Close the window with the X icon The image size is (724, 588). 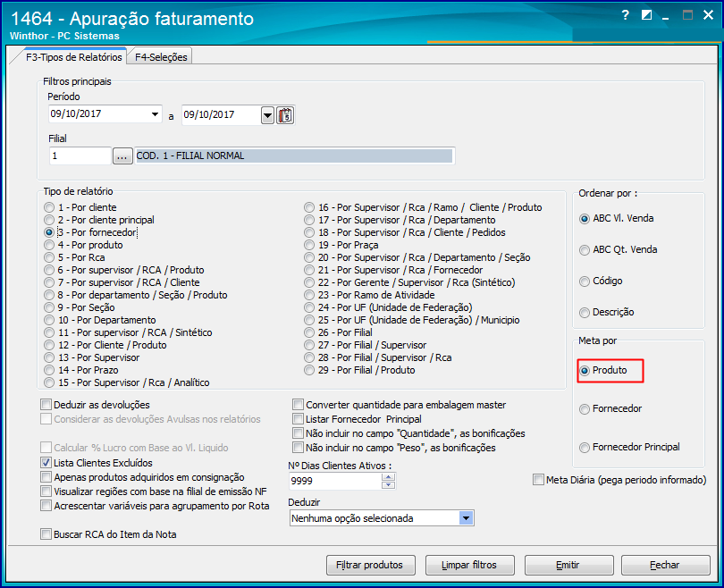tap(708, 15)
